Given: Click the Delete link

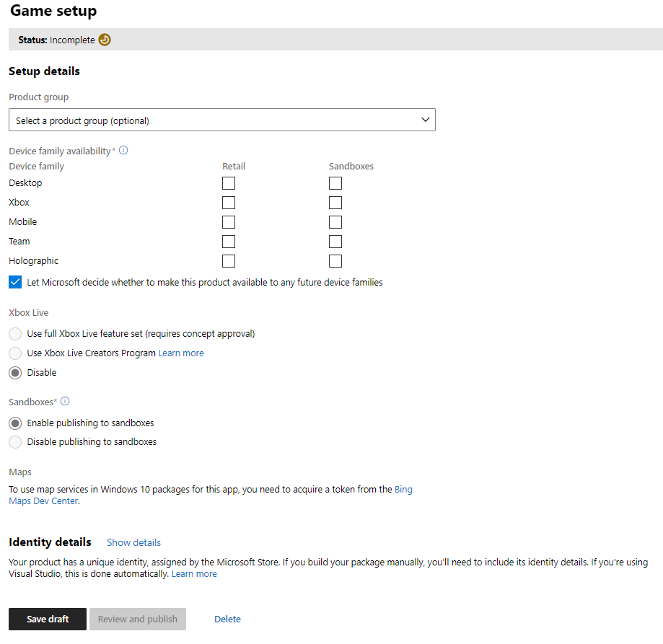Looking at the screenshot, I should pyautogui.click(x=227, y=619).
